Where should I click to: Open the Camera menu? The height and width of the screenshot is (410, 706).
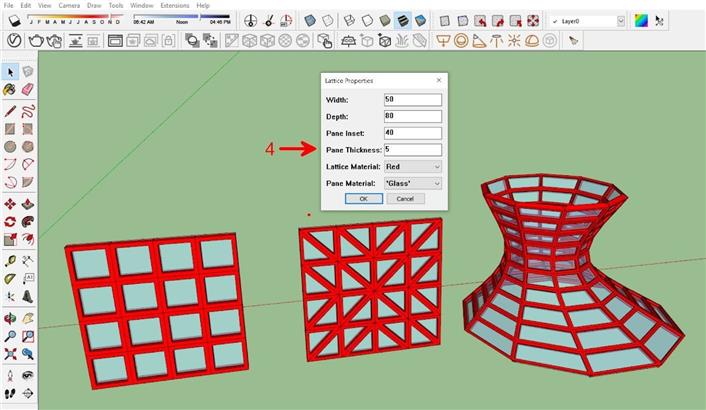(69, 5)
